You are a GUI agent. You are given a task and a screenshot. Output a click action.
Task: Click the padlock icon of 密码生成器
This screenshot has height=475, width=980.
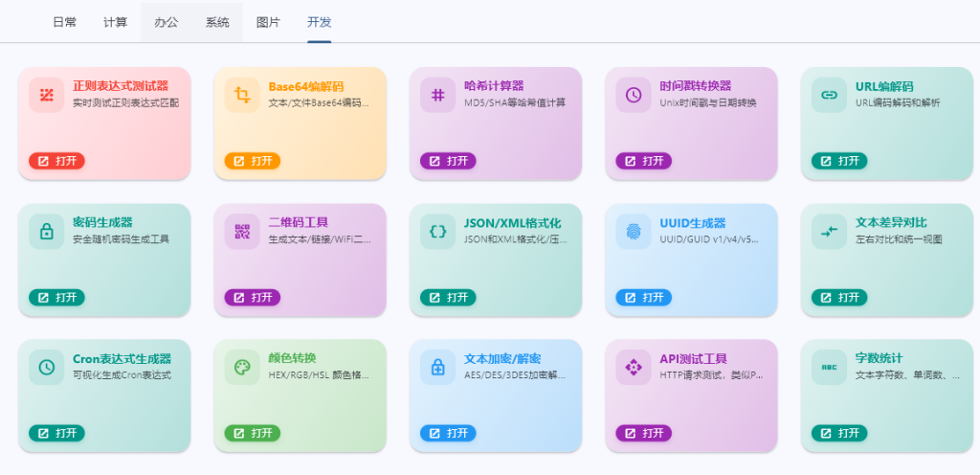[x=46, y=231]
